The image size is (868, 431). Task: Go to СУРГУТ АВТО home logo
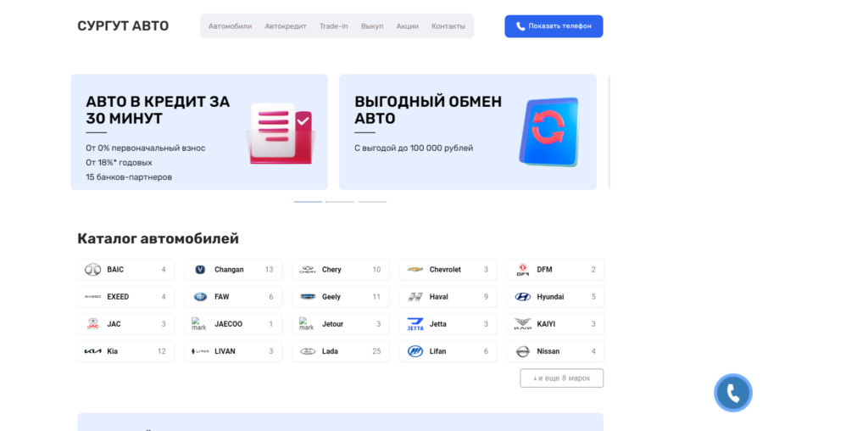pyautogui.click(x=123, y=26)
